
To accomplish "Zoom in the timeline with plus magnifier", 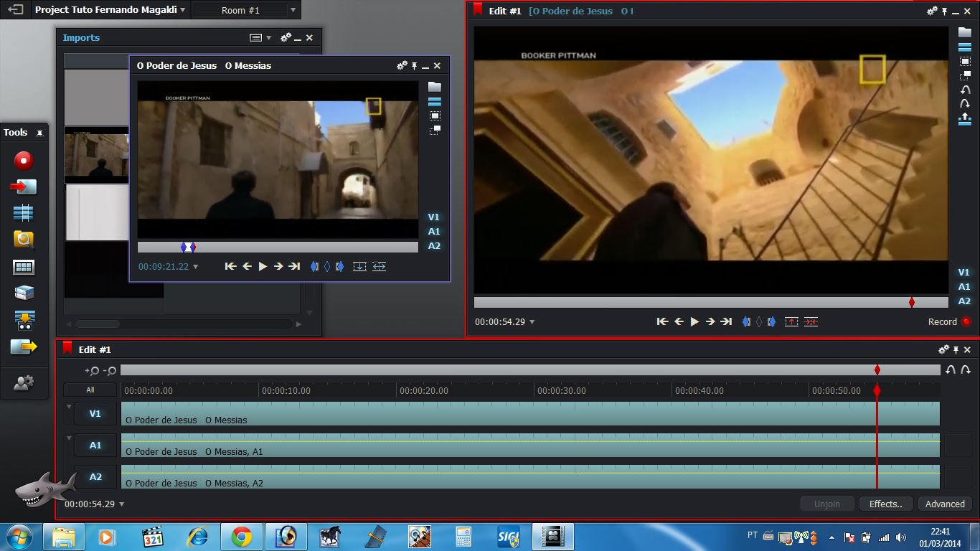I will (x=92, y=371).
